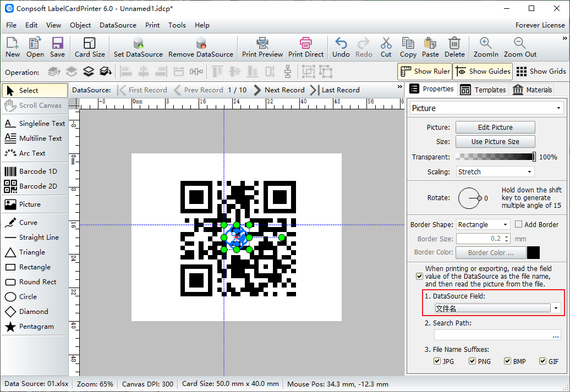Undo the last action

tap(341, 47)
